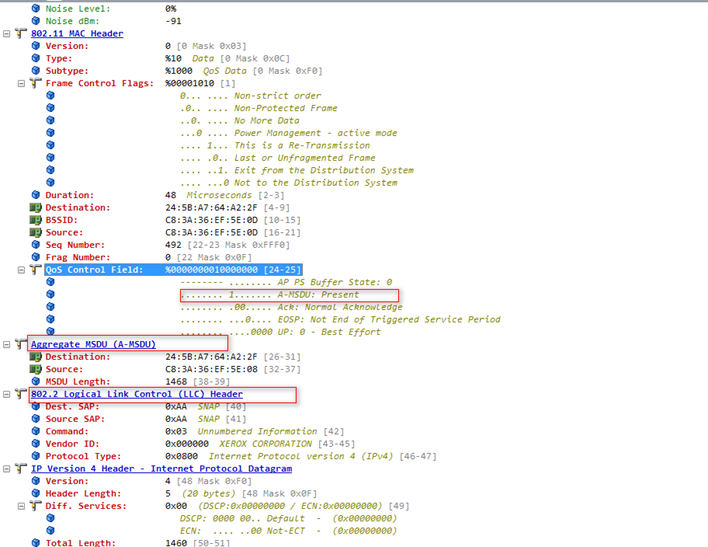Click the Subtype field icon
The height and width of the screenshot is (547, 708).
[36, 70]
